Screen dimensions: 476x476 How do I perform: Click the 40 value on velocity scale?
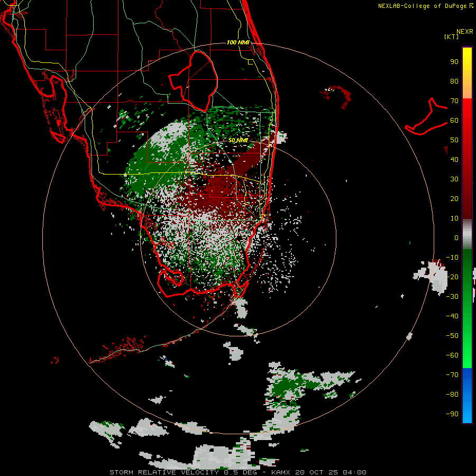454,159
